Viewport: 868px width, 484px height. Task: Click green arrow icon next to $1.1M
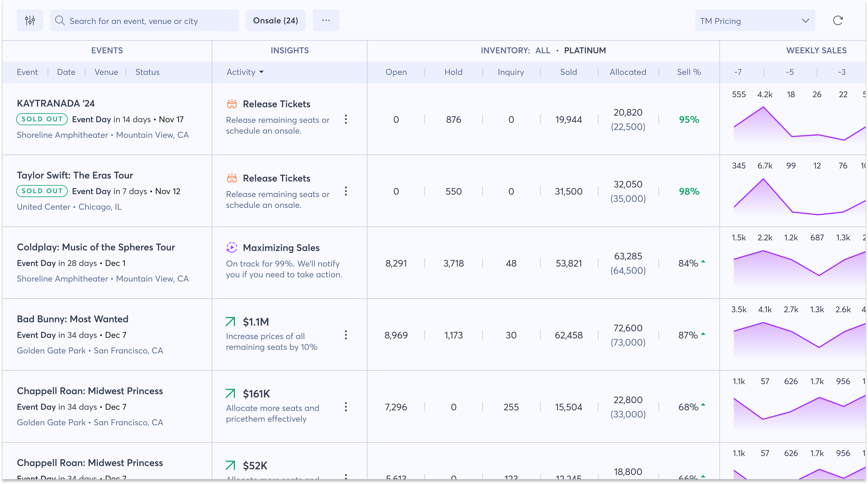[x=230, y=322]
